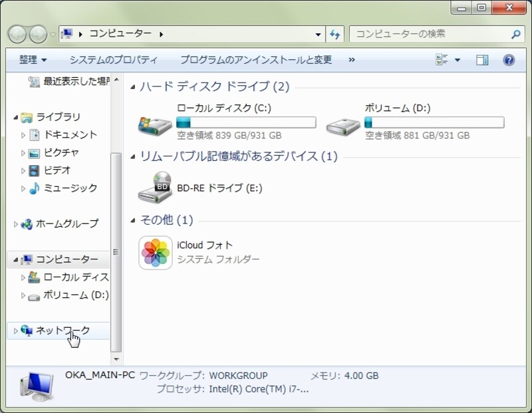Image resolution: width=532 pixels, height=413 pixels.
Task: Open the iCloud フォト icon
Action: pyautogui.click(x=156, y=253)
